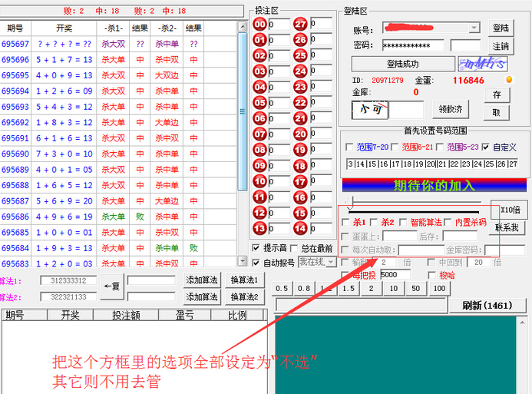
Task: Click the 算法1 input field 312333312
Action: (x=68, y=280)
